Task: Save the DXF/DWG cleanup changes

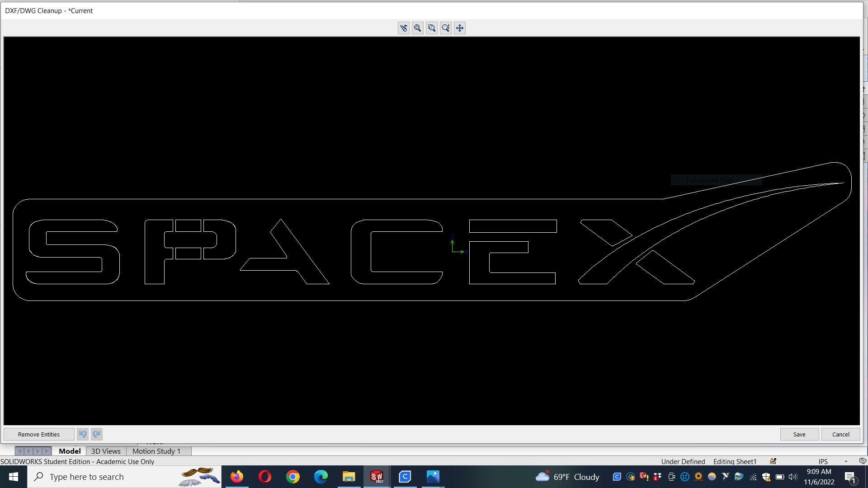Action: [799, 434]
